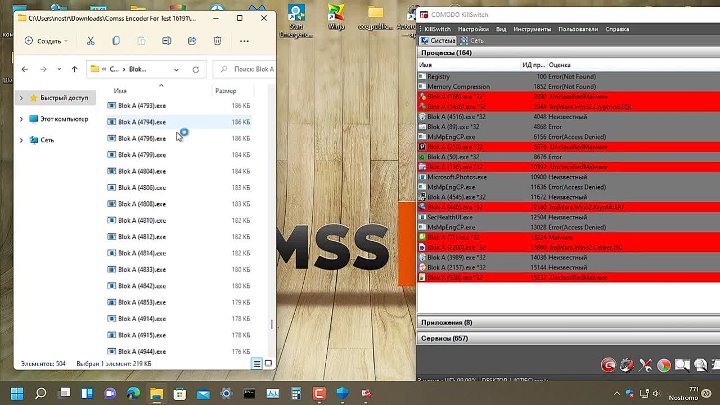The width and height of the screenshot is (720, 405).
Task: Open the Справка menu
Action: pyautogui.click(x=617, y=29)
